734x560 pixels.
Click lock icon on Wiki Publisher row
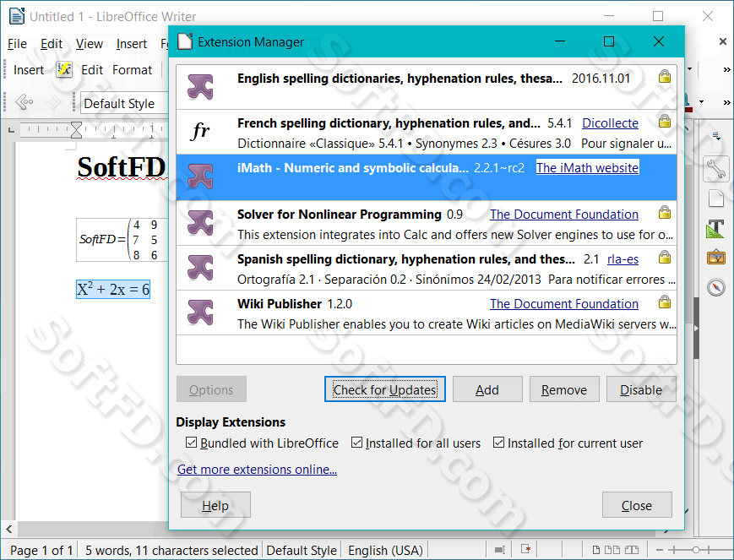pyautogui.click(x=665, y=302)
